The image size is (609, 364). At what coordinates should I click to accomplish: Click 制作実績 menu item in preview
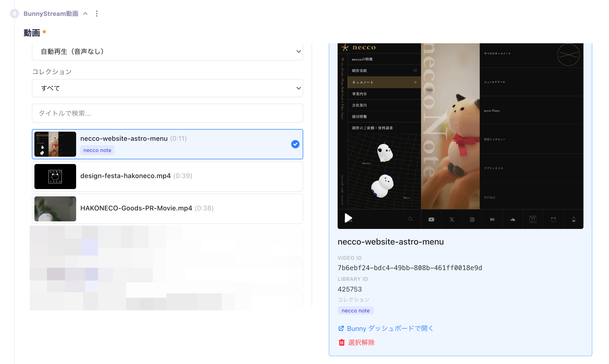pyautogui.click(x=384, y=71)
